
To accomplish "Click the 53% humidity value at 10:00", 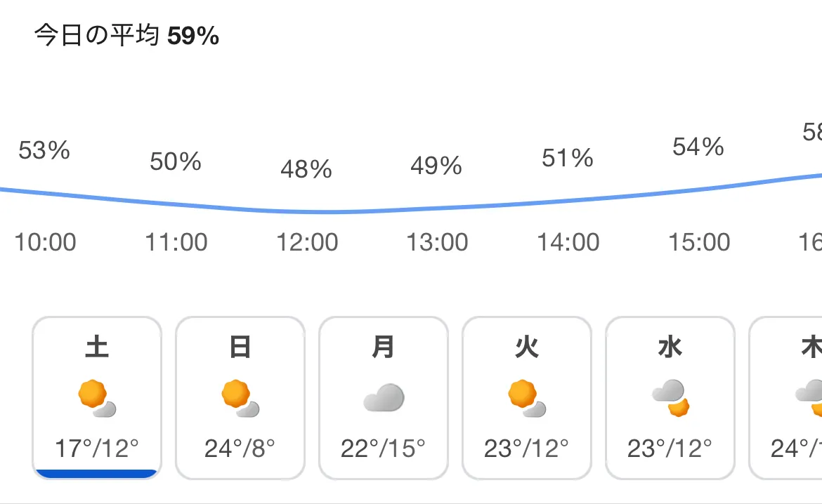I will (x=44, y=150).
